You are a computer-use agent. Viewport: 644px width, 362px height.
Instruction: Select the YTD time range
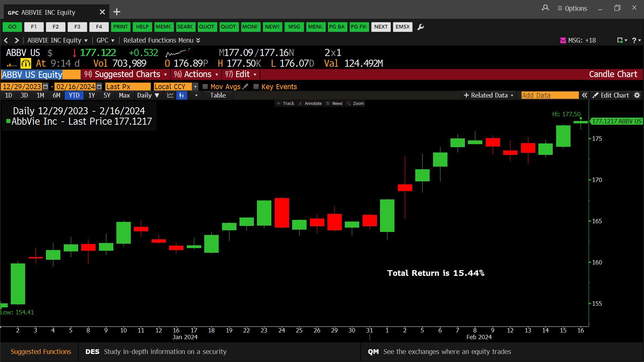[x=74, y=95]
